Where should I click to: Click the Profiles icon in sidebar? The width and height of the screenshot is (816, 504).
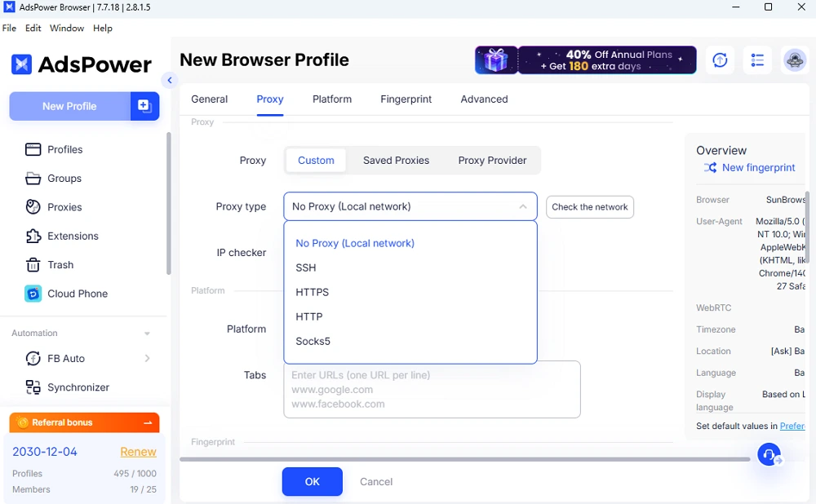point(33,149)
